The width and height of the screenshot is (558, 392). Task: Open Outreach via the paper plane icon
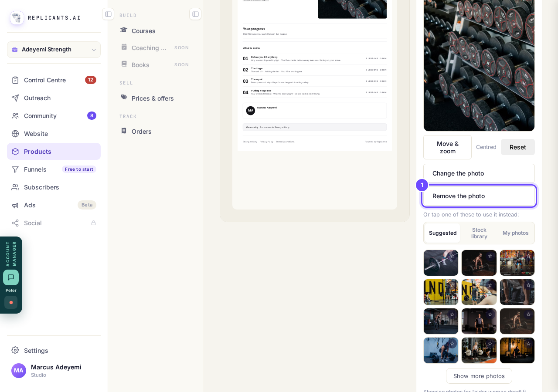15,98
